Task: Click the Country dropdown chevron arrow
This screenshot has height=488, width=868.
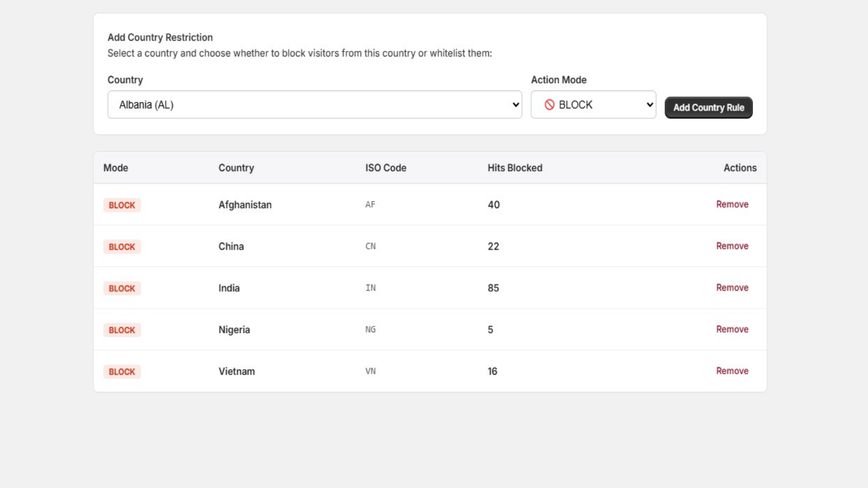Action: (x=515, y=105)
